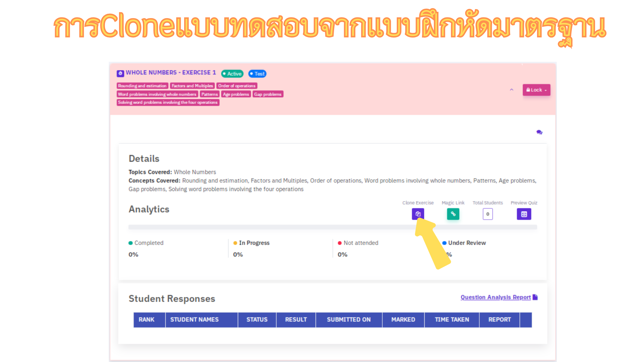Click the Active status badge

[x=232, y=74]
